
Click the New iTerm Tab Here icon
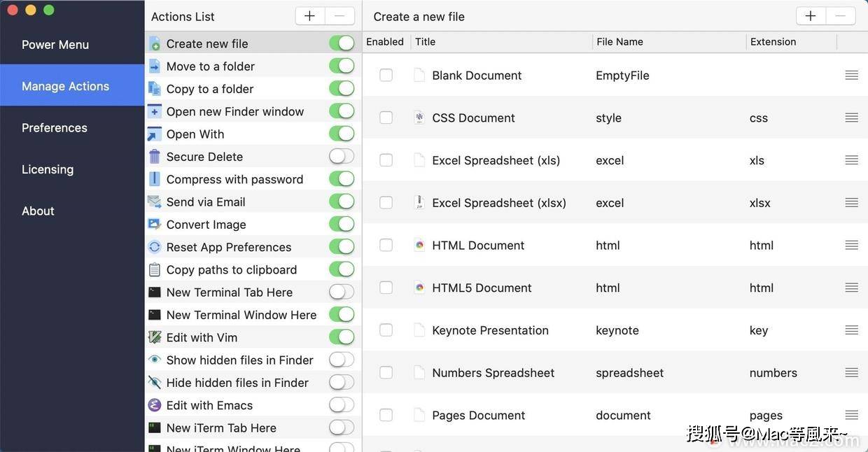click(155, 428)
